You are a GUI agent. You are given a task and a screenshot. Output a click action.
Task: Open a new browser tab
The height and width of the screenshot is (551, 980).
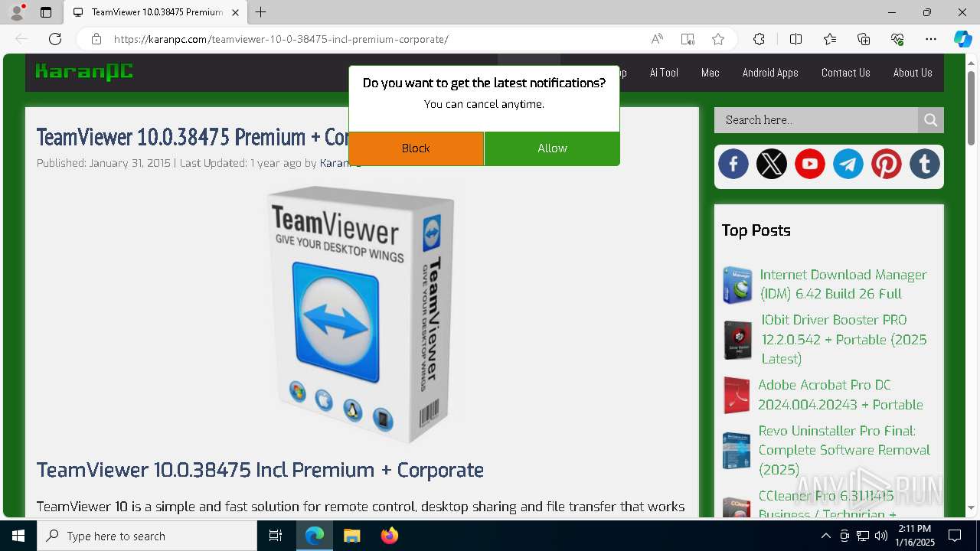[261, 12]
